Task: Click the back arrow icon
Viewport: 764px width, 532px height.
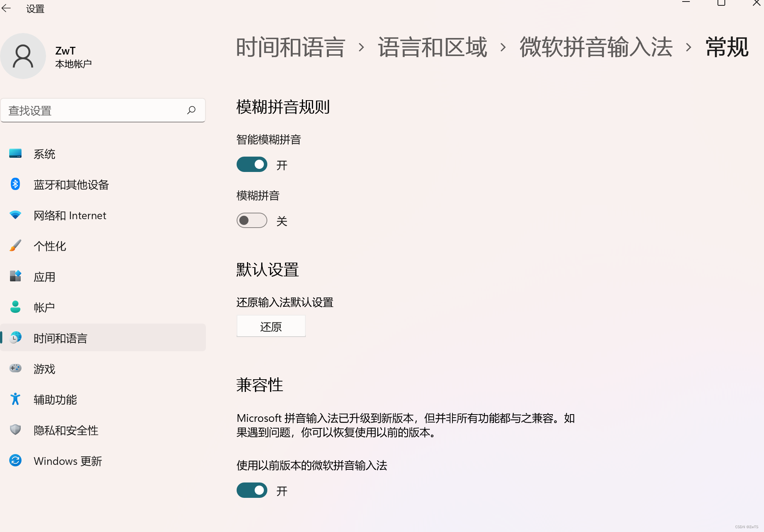Action: pos(7,8)
